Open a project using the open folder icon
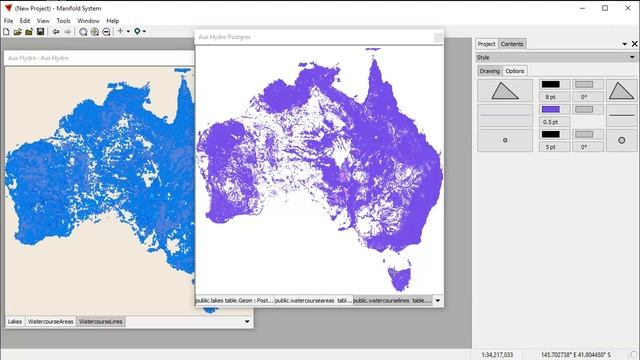The width and height of the screenshot is (640, 360). [x=18, y=31]
